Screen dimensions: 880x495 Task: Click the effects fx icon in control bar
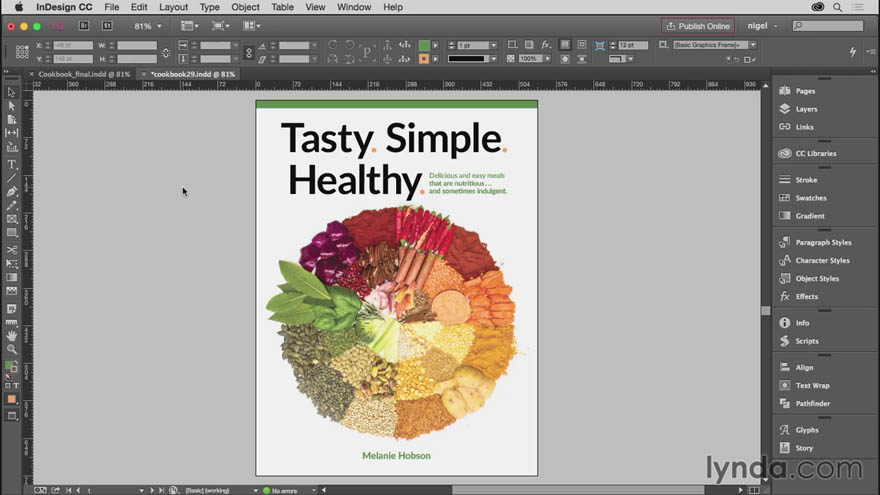(x=546, y=45)
